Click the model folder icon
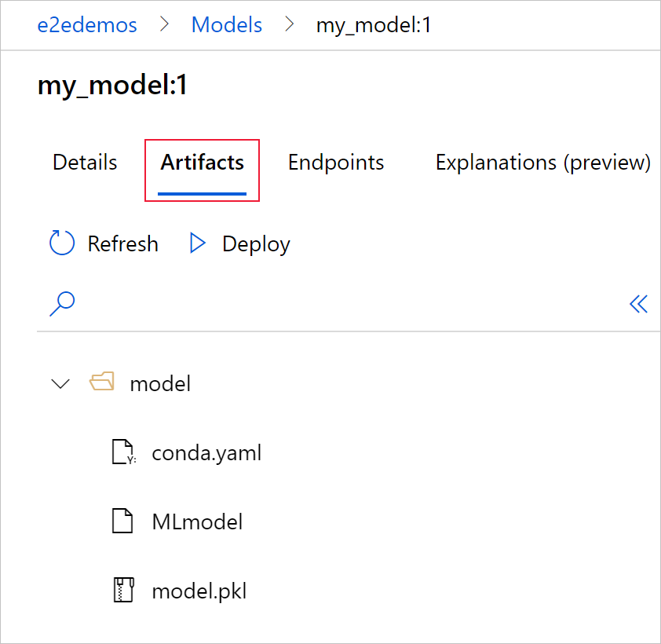Viewport: 661px width, 644px height. pyautogui.click(x=102, y=383)
